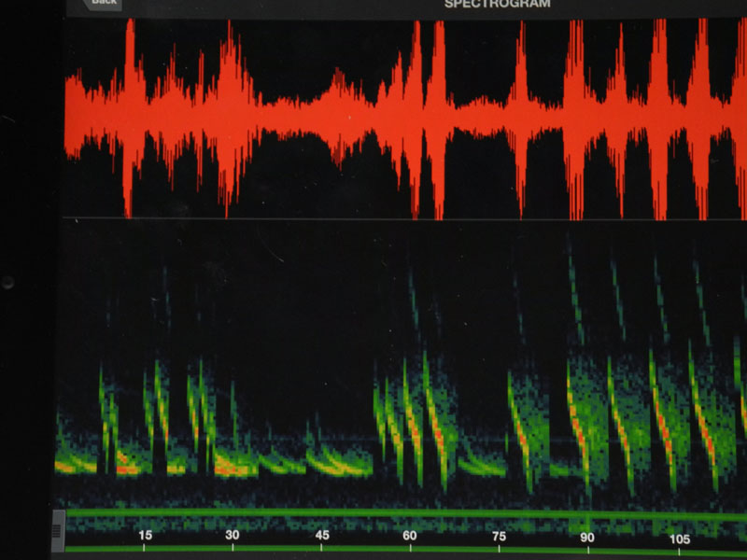Image resolution: width=747 pixels, height=560 pixels.
Task: Jump to the 90 time marker
Action: (x=587, y=538)
